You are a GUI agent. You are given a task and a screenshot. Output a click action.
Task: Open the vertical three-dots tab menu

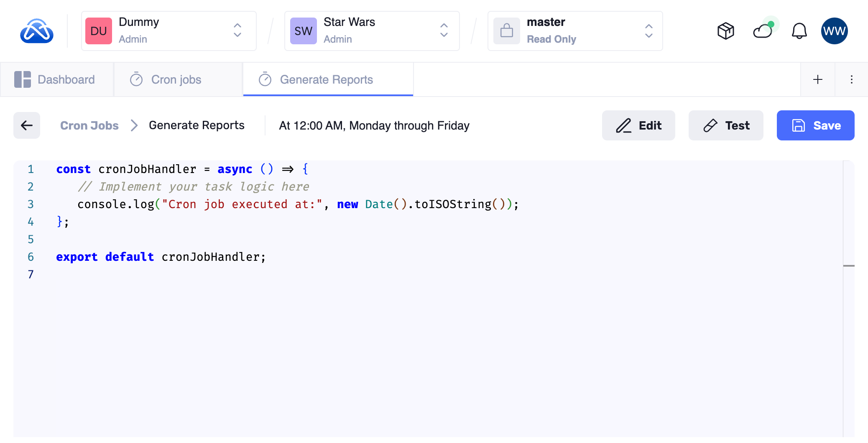[x=851, y=79]
